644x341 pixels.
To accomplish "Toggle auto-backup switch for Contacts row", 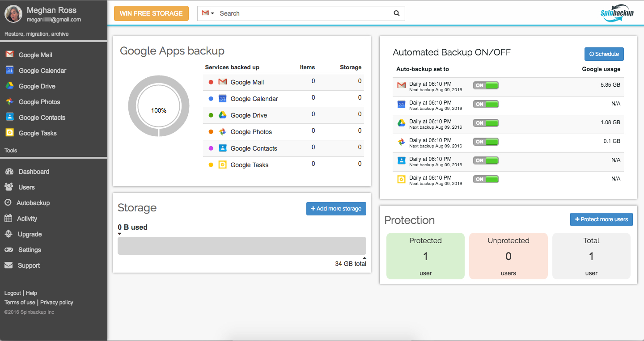I will click(x=486, y=160).
